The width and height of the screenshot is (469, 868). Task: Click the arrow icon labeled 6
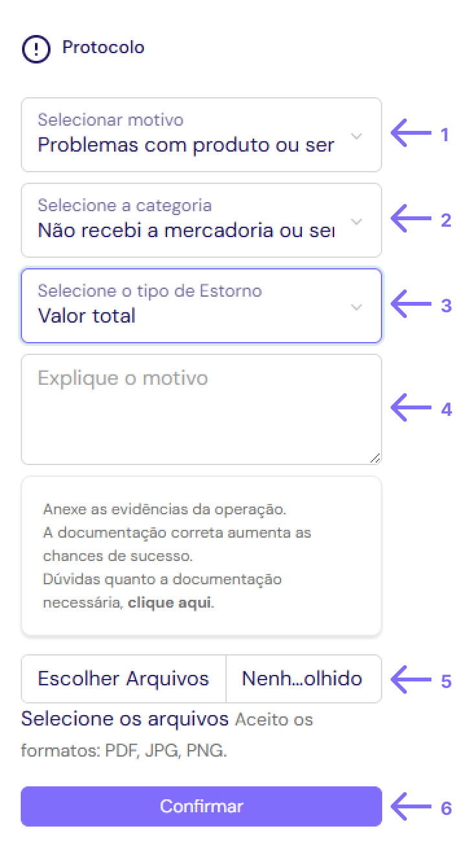(411, 808)
